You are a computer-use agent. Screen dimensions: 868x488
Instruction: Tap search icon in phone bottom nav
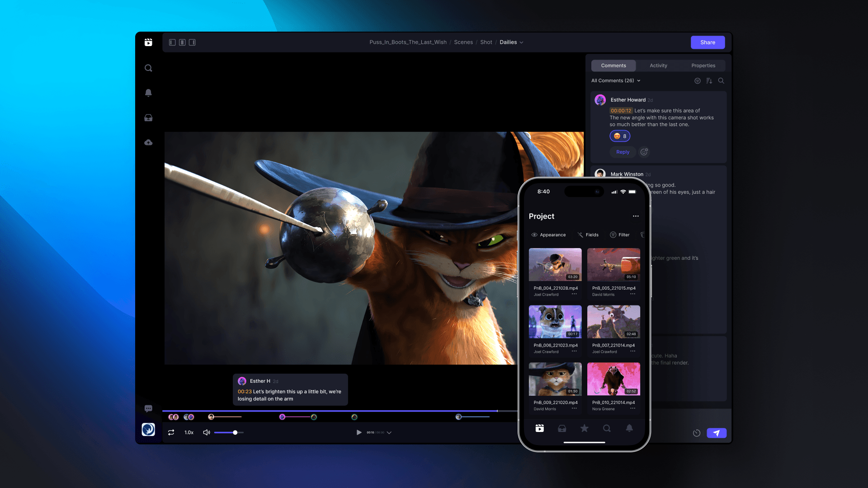pos(607,428)
